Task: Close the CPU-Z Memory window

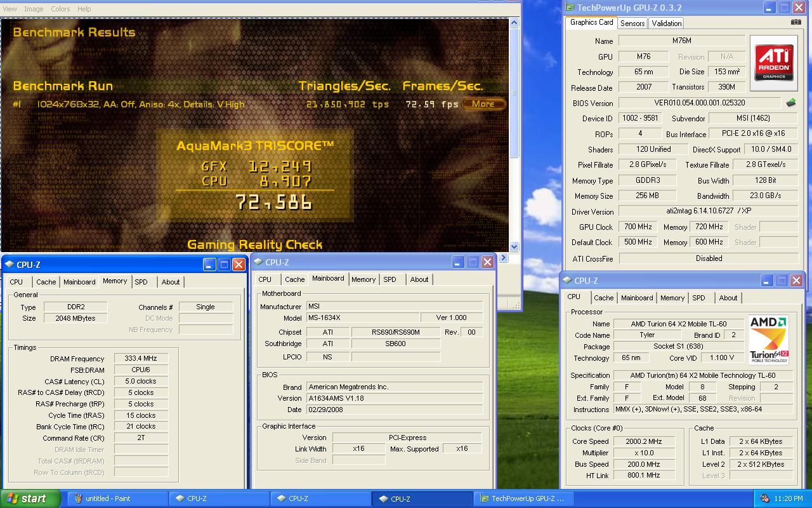Action: (239, 265)
